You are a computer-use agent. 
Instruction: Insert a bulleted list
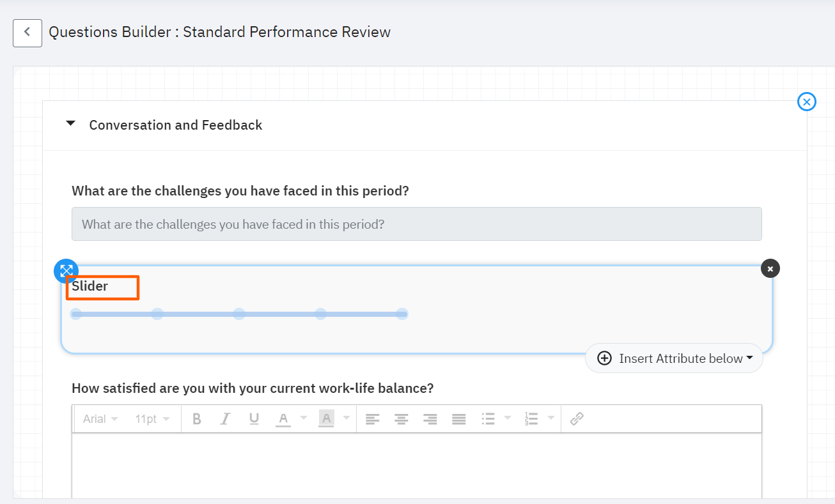pyautogui.click(x=488, y=418)
